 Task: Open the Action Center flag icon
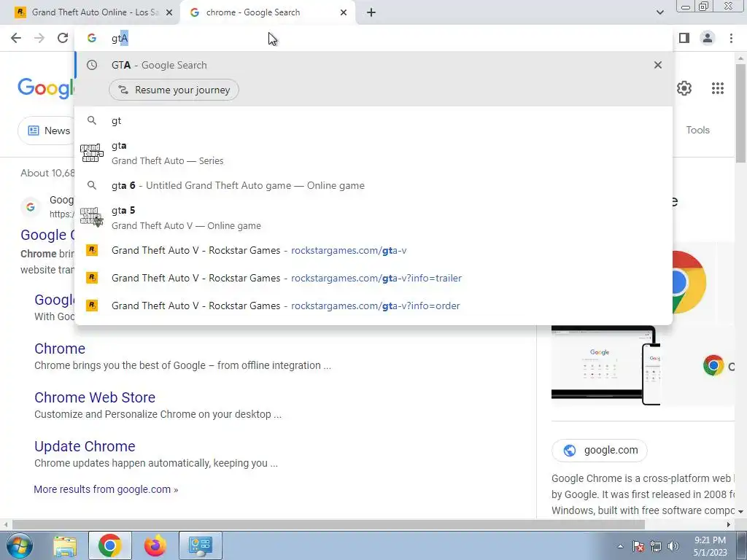638,546
